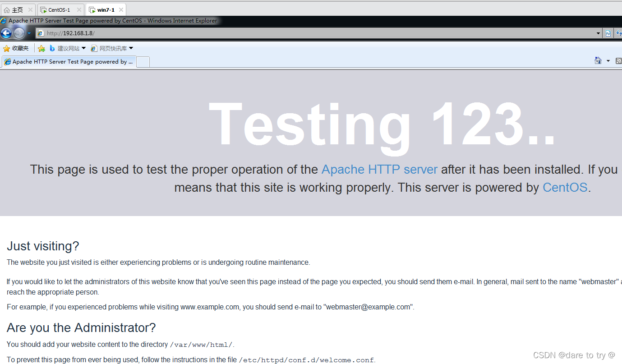Click the address bar with http://192.168.1.8/
The height and width of the screenshot is (364, 622).
coord(318,33)
